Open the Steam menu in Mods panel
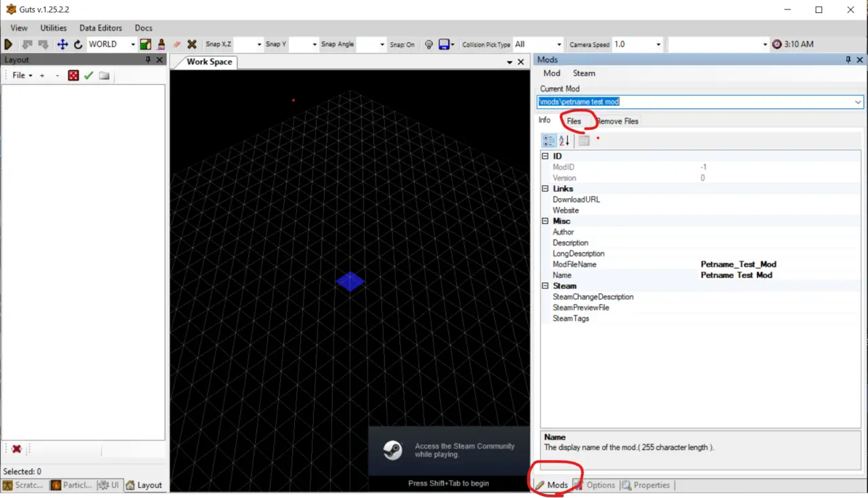 tap(584, 73)
